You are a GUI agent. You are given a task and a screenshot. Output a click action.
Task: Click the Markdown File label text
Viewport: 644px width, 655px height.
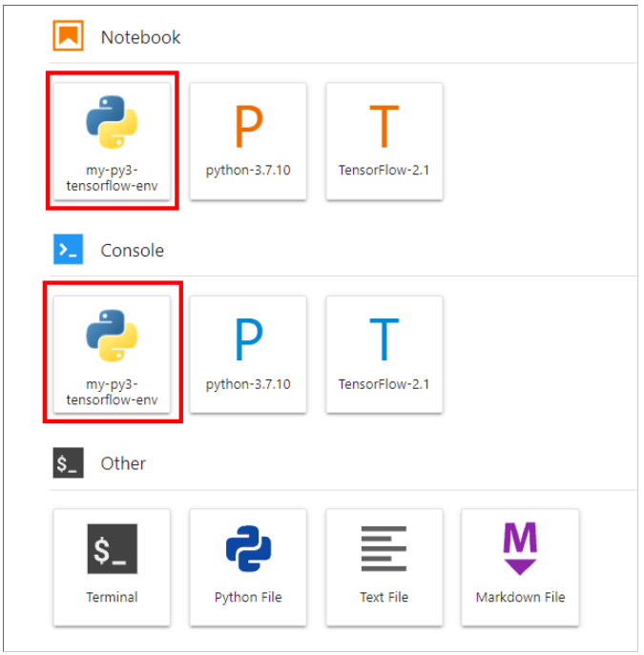click(x=520, y=597)
